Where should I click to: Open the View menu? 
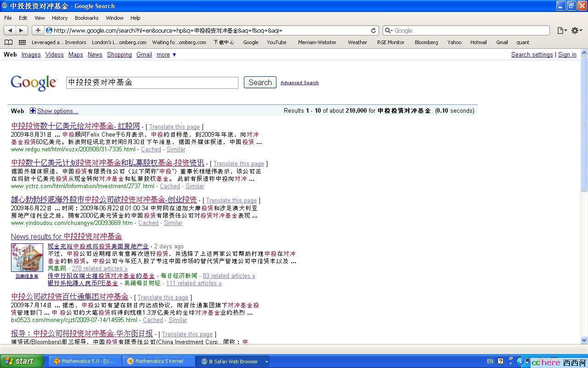tap(40, 18)
